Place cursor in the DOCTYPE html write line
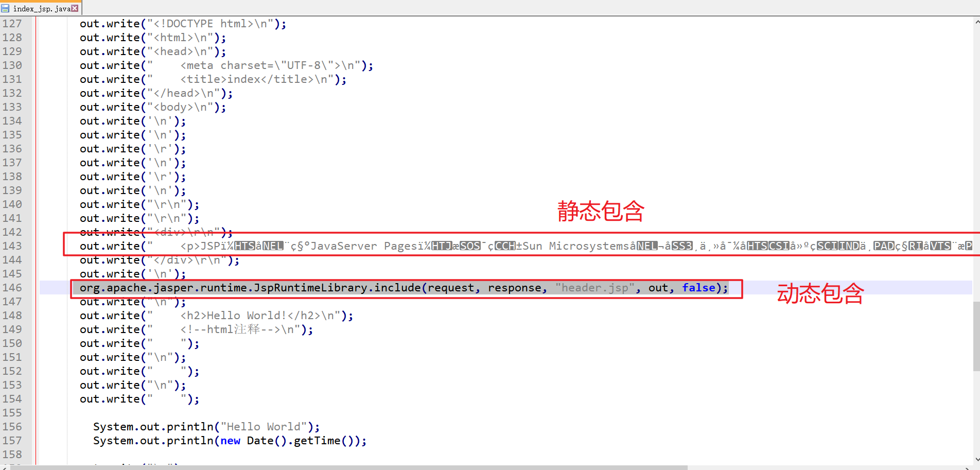 (183, 24)
